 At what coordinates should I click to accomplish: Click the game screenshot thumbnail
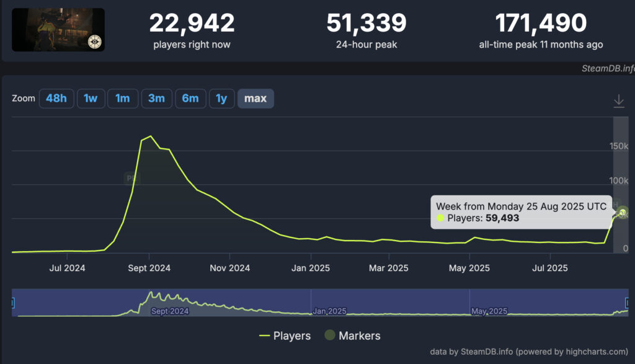[x=58, y=29]
